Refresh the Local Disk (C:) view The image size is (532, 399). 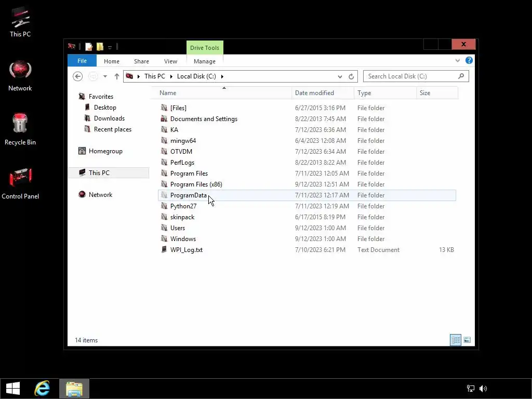[x=351, y=77]
